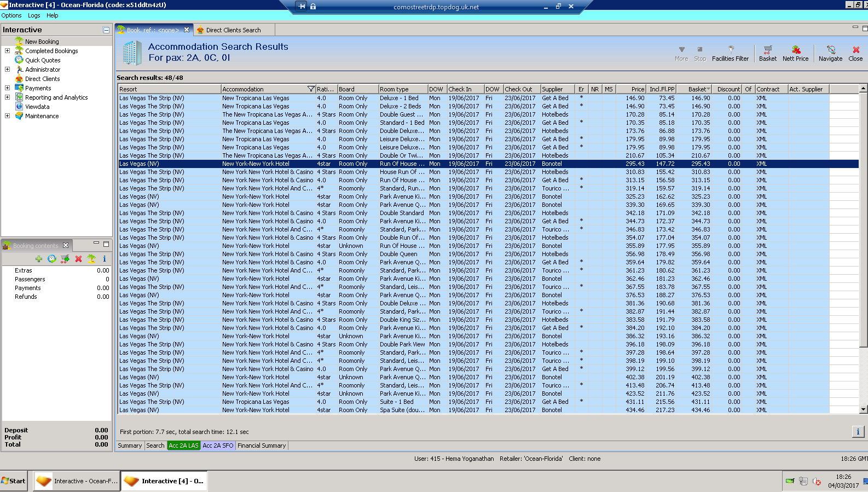Open the Basket toolbar button
868x492 pixels.
tap(768, 53)
